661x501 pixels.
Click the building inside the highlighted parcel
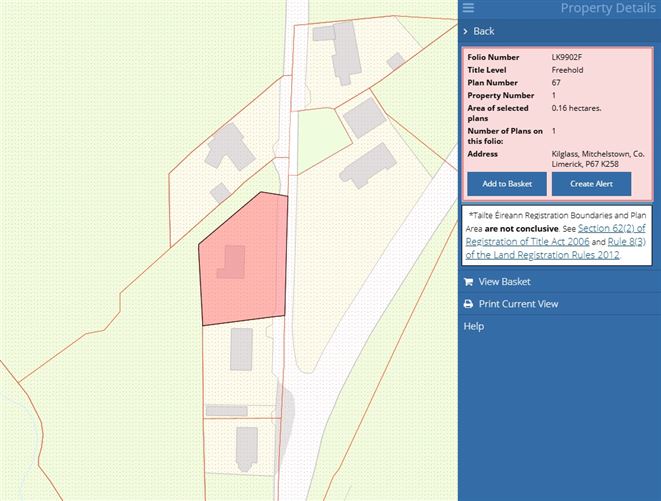coord(232,262)
